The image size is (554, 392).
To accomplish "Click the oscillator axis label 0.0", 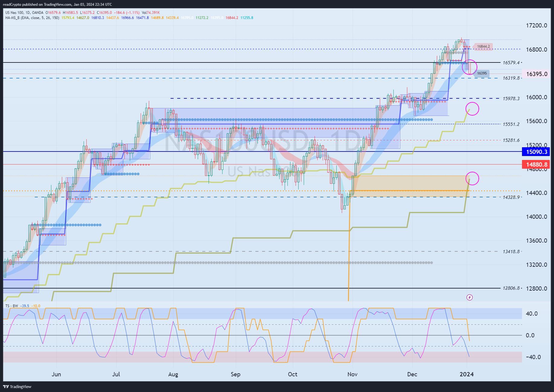I will coord(530,335).
